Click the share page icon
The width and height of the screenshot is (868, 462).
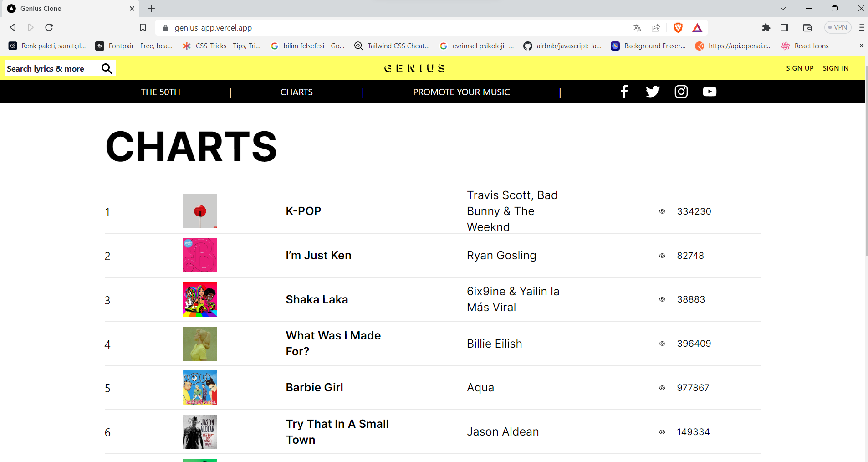click(656, 28)
